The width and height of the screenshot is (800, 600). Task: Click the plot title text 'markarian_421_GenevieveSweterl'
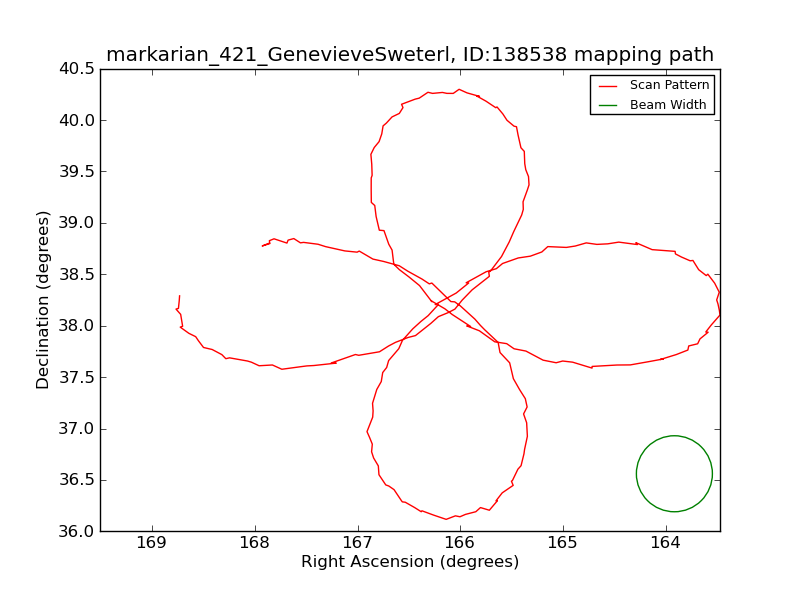pos(278,54)
